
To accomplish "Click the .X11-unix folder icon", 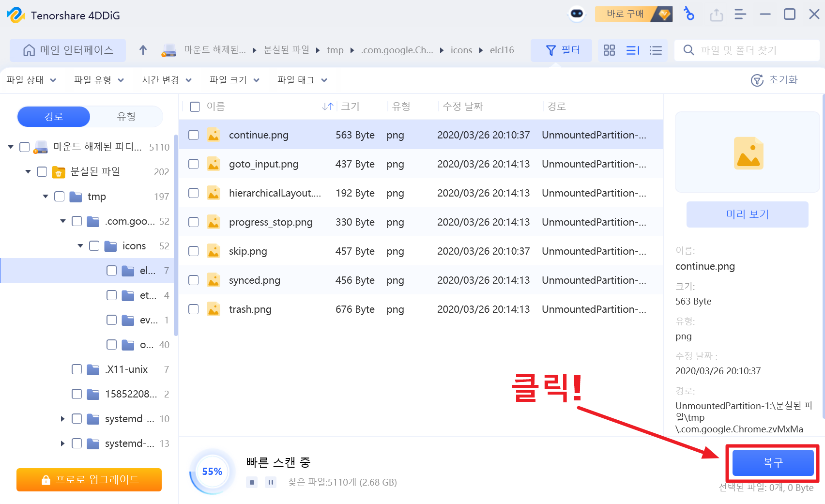I will 93,370.
